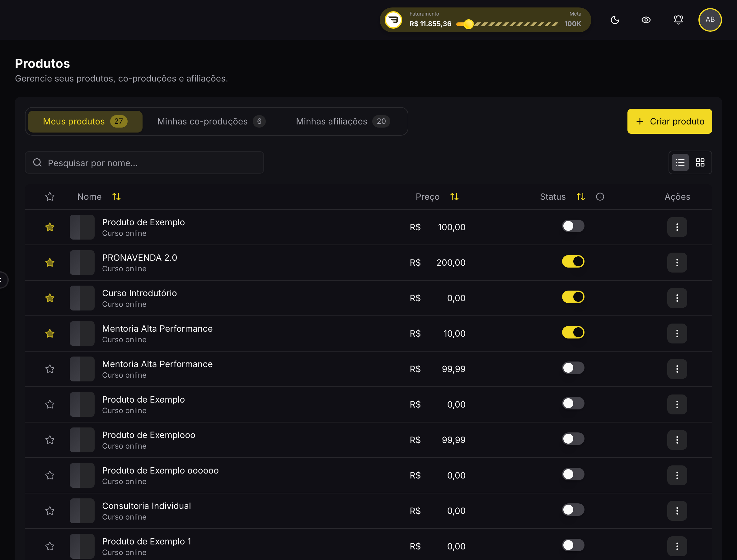Favorite Produto de Exemplooo with star
737x560 pixels.
[50, 440]
